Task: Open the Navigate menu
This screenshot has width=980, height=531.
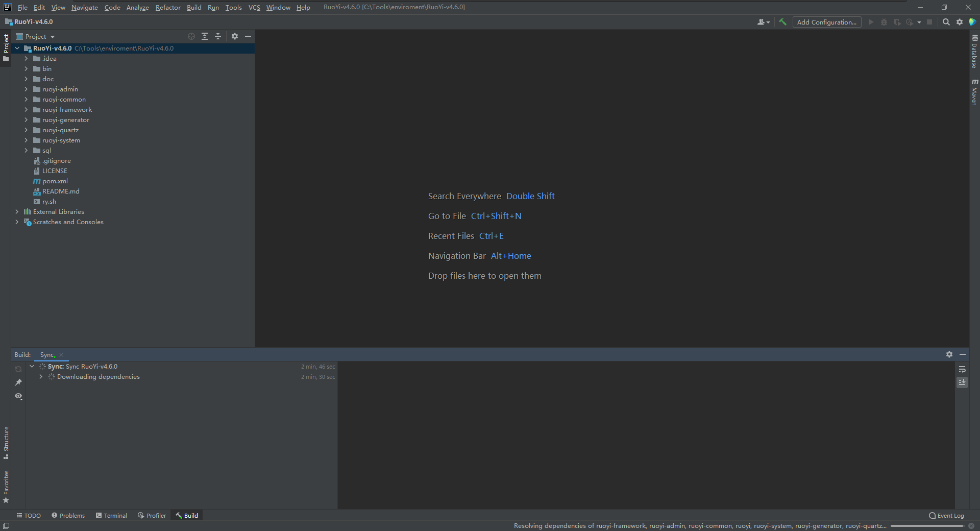Action: tap(85, 7)
